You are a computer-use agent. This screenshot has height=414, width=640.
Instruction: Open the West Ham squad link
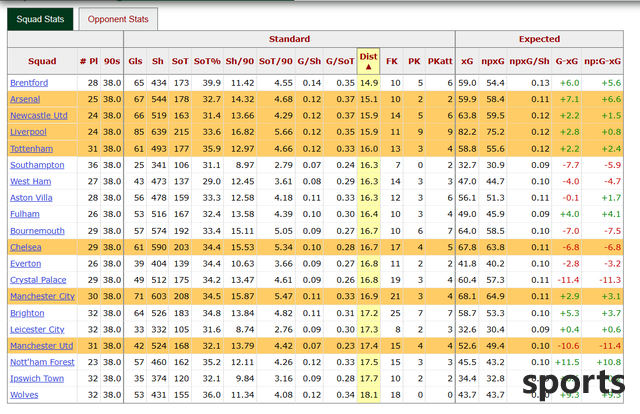[x=31, y=181]
